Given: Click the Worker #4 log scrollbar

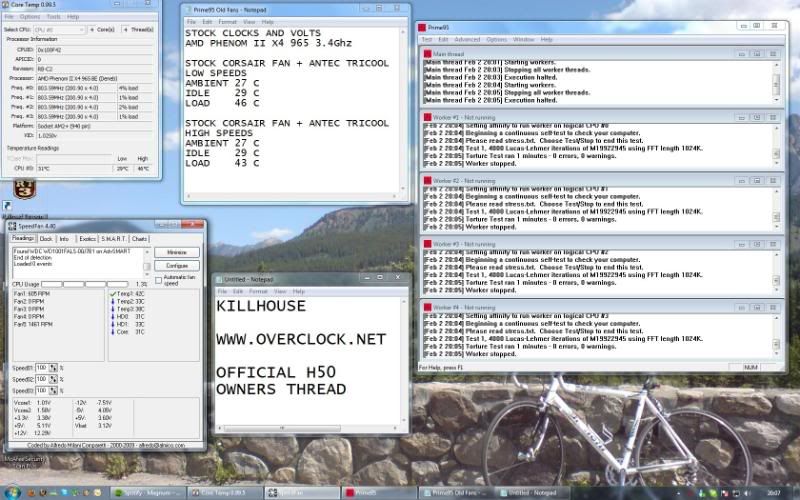Looking at the screenshot, I should (777, 335).
